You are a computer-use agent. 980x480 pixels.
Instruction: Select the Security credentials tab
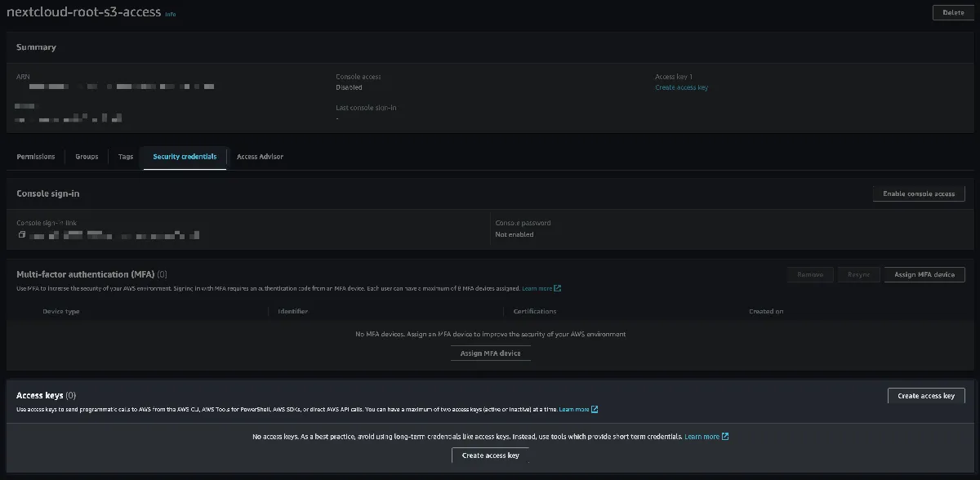pyautogui.click(x=185, y=157)
